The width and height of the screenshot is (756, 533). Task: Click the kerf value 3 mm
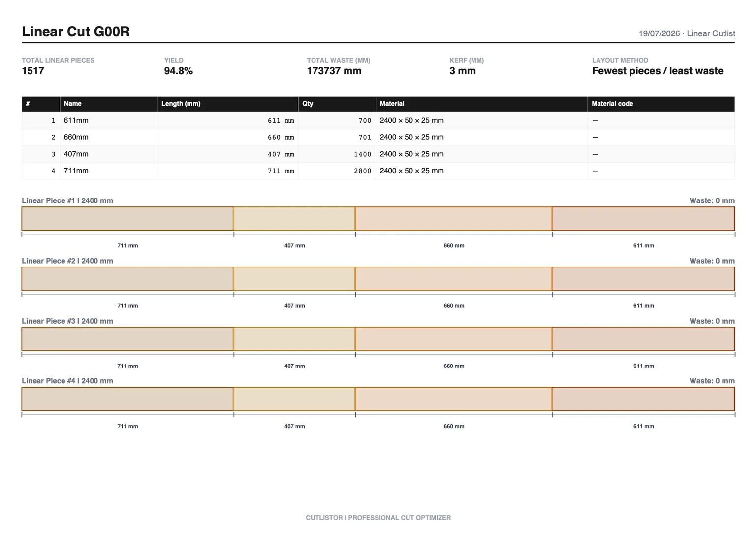click(x=463, y=71)
